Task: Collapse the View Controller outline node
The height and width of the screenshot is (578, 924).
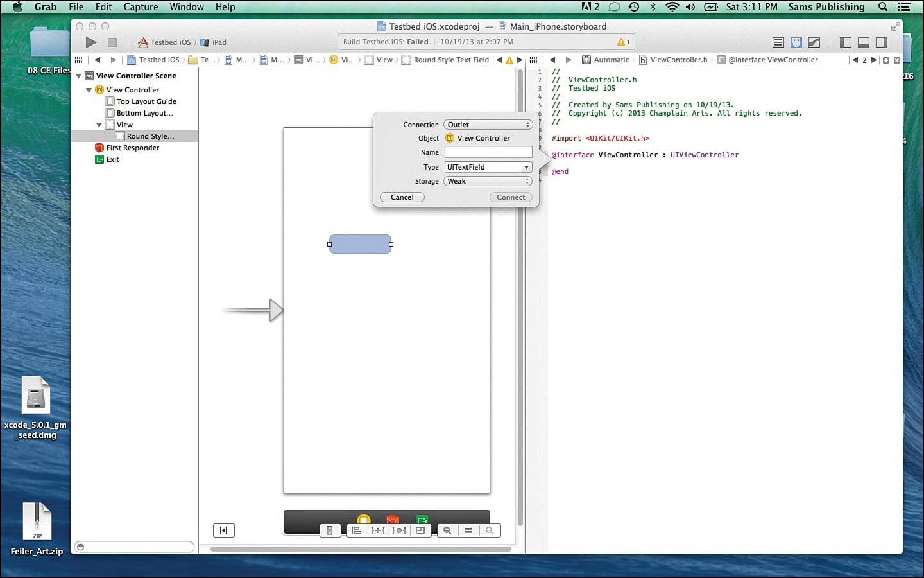Action: (x=89, y=90)
